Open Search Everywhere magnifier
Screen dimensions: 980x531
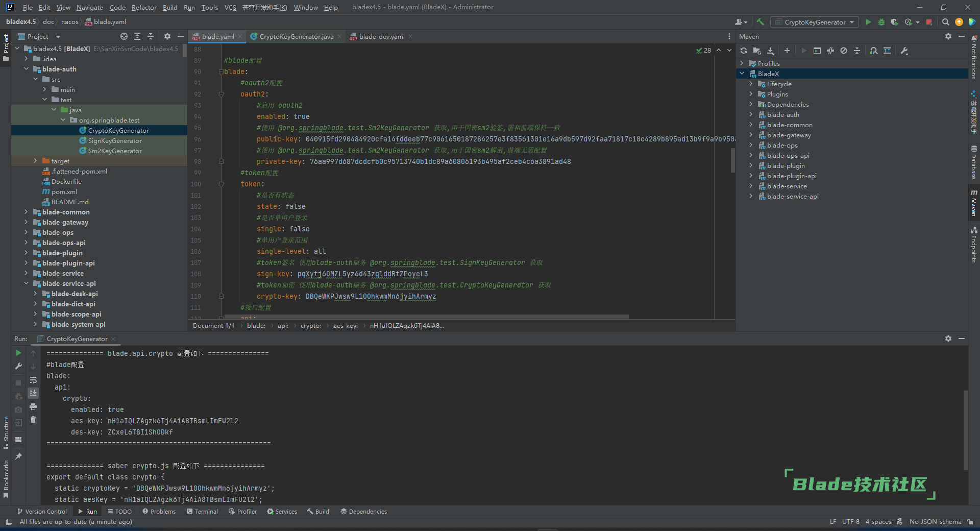pos(946,22)
